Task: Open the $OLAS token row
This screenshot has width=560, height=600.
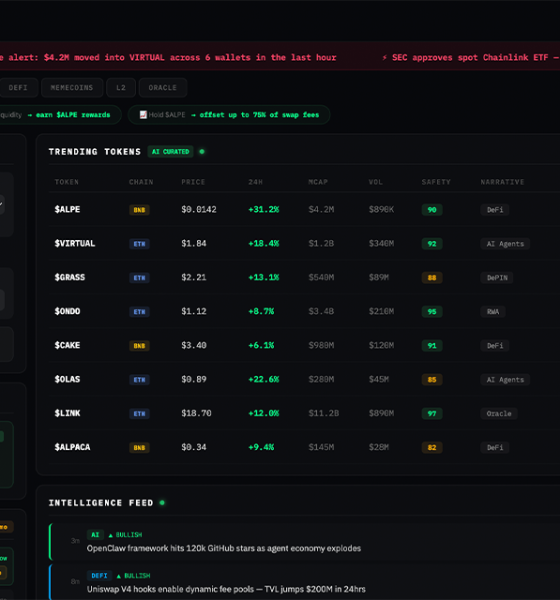Action: click(x=304, y=379)
